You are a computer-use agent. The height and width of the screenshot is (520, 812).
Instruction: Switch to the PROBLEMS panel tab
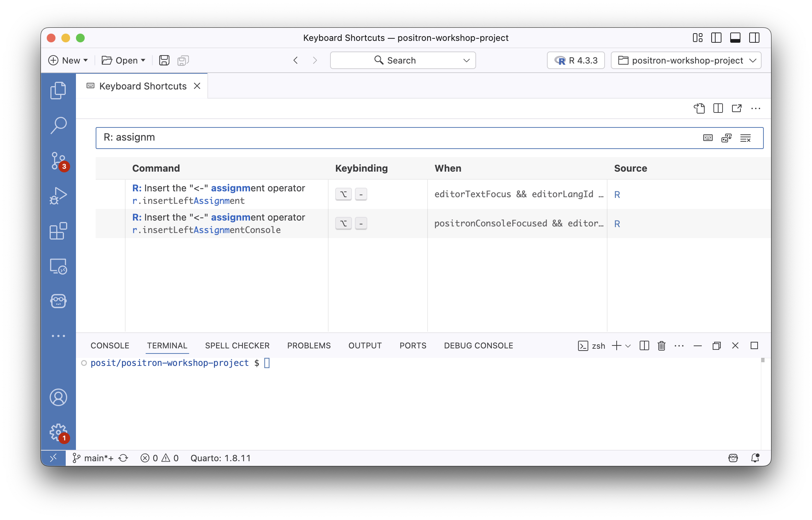[x=309, y=345]
